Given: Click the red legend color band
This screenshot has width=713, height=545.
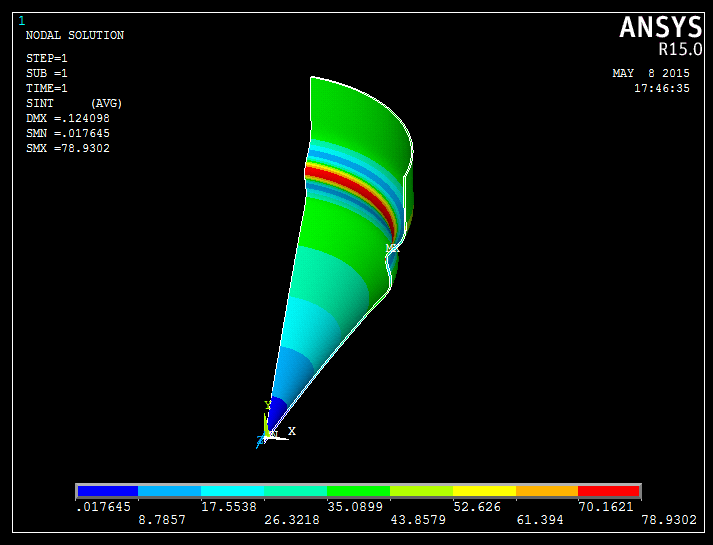Looking at the screenshot, I should 609,491.
